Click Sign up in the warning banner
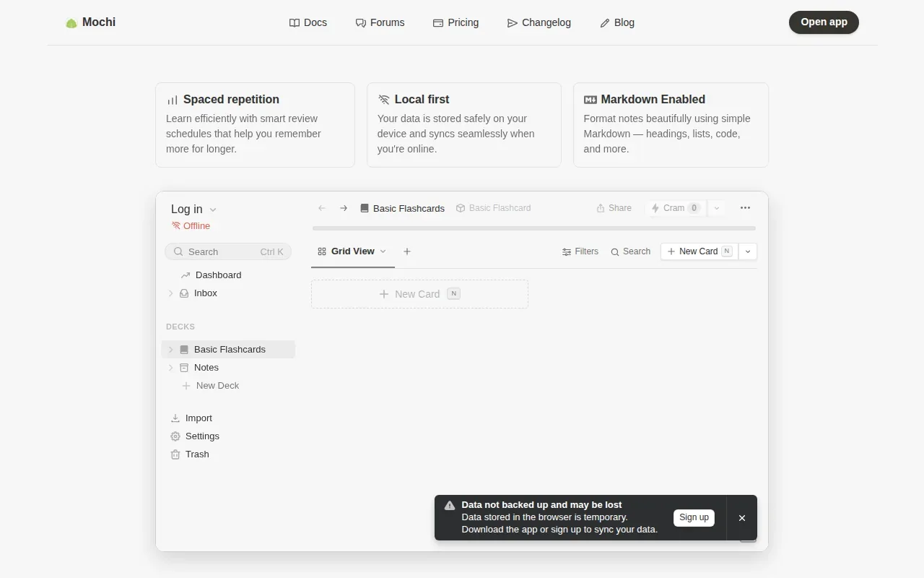Screen dimensions: 924x578 pyautogui.click(x=694, y=517)
